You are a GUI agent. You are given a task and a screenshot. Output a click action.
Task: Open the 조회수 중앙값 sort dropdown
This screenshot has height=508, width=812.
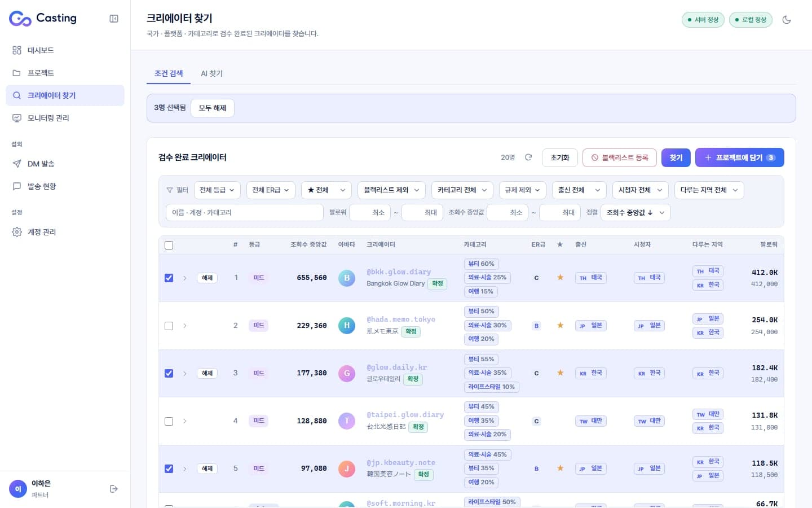pyautogui.click(x=636, y=212)
